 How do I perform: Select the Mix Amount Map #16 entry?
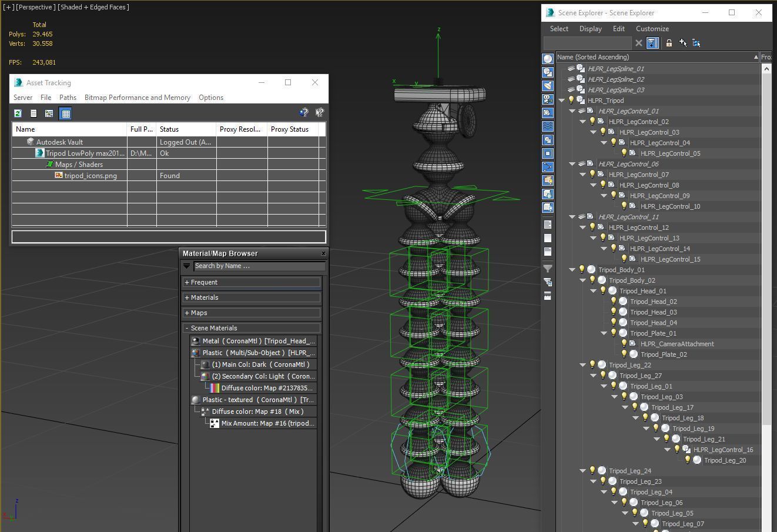click(263, 423)
